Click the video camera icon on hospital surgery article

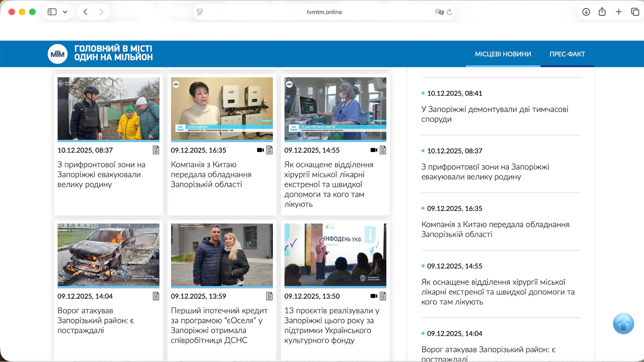pyautogui.click(x=373, y=150)
